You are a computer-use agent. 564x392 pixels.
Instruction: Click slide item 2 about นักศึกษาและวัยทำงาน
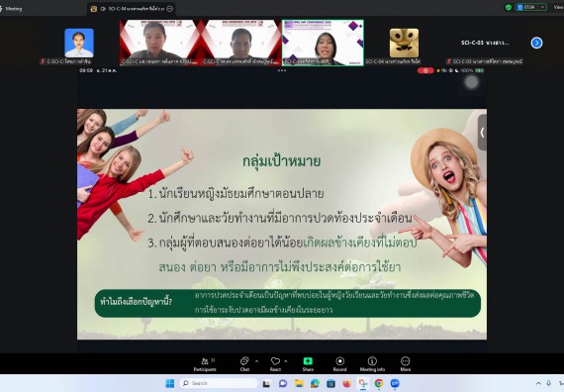click(x=280, y=218)
